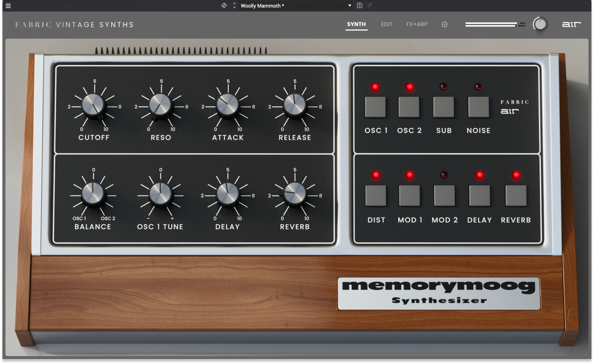Click the CUTOFF knob
The height and width of the screenshot is (364, 594).
point(93,105)
